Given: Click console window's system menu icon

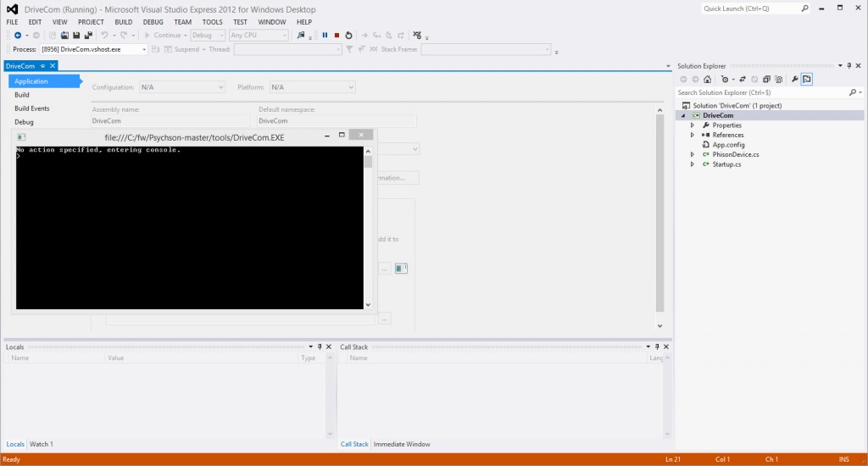Looking at the screenshot, I should (21, 137).
